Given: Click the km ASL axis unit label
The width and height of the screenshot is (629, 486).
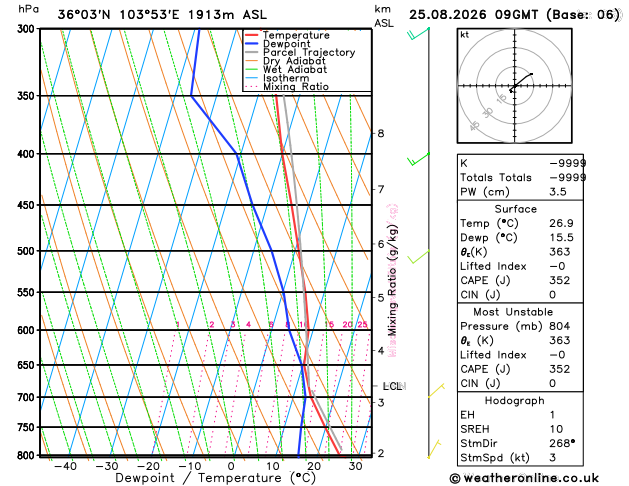Looking at the screenshot, I should [383, 16].
